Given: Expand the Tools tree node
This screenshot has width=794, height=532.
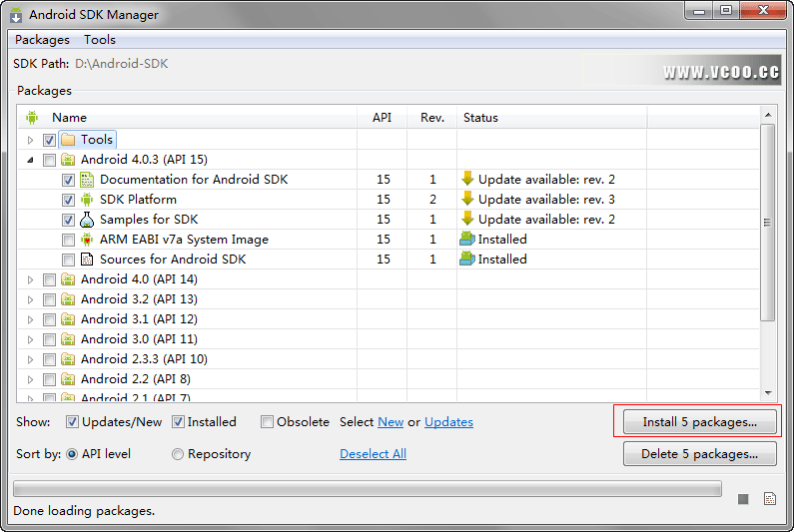Looking at the screenshot, I should 30,140.
